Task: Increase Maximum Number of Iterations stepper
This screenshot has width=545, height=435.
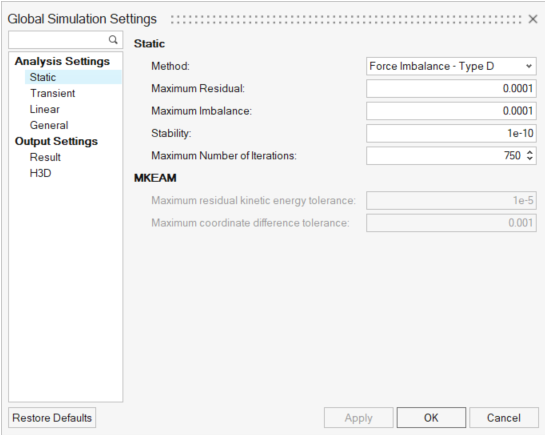Action: [530, 152]
